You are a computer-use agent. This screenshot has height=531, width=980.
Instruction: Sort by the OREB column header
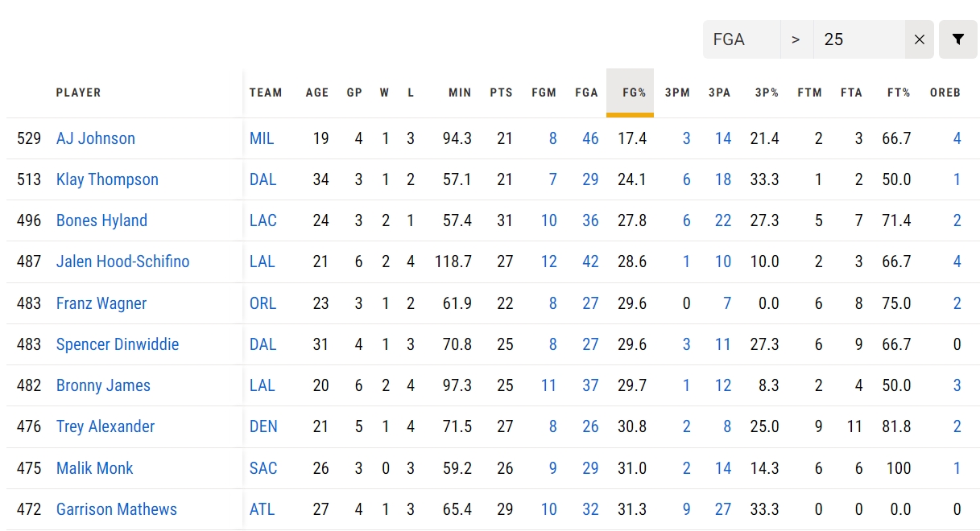point(945,93)
